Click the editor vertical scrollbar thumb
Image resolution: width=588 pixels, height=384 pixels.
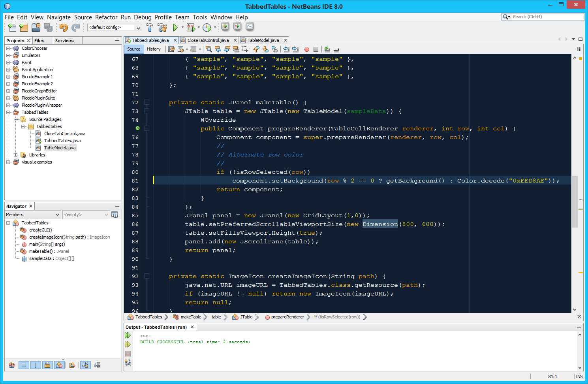[x=575, y=201]
